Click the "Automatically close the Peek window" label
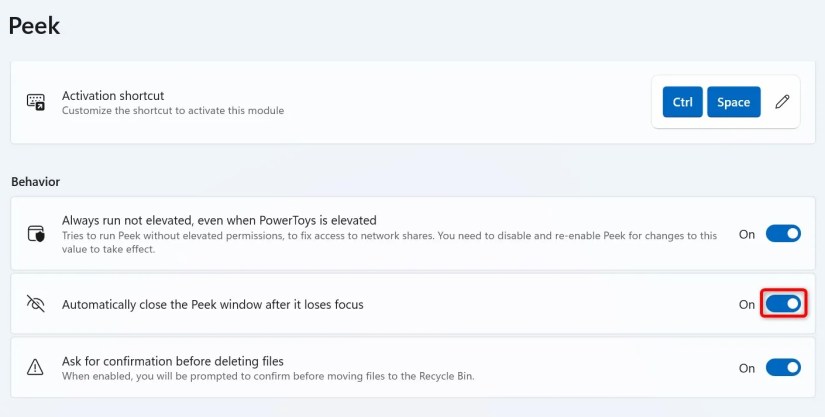Image resolution: width=825 pixels, height=417 pixels. tap(212, 304)
